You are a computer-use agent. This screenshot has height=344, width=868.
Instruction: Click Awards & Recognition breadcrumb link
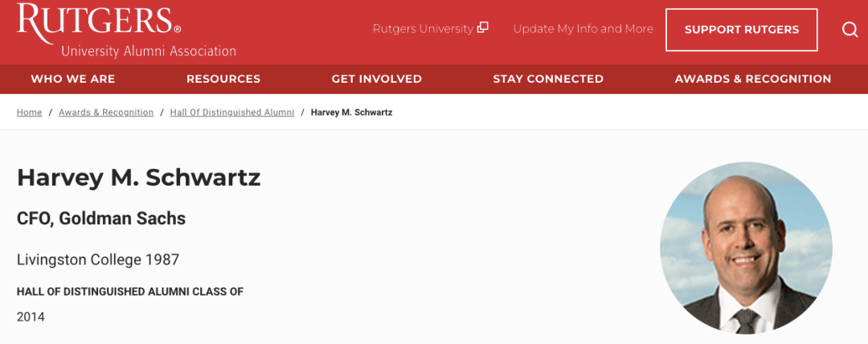click(106, 113)
